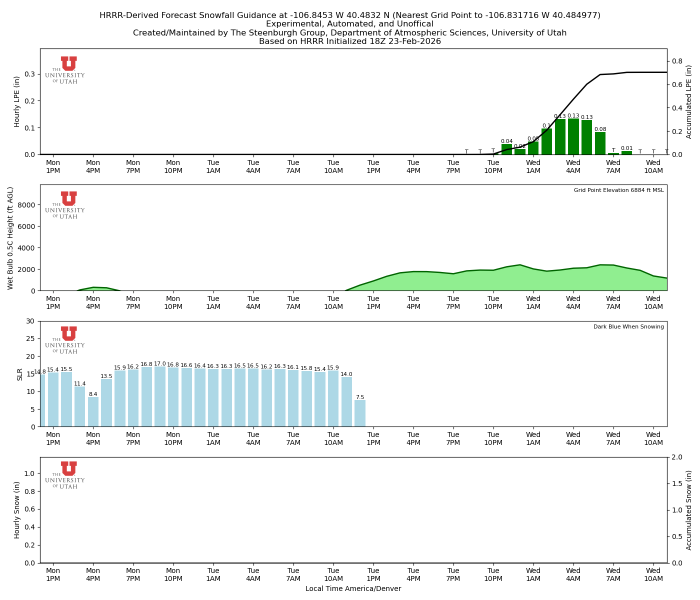Image resolution: width=700 pixels, height=600 pixels.
Task: Click the last SLR bar labeled 7.5
Action: pyautogui.click(x=360, y=413)
